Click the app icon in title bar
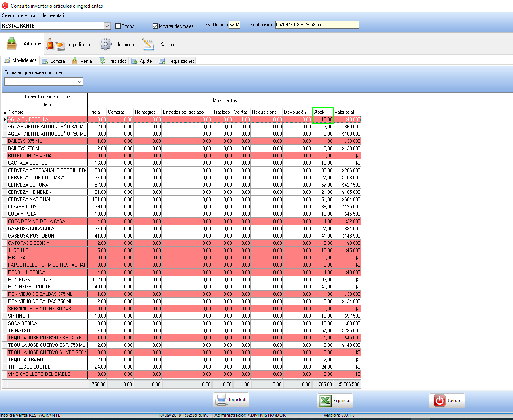 click(x=5, y=6)
